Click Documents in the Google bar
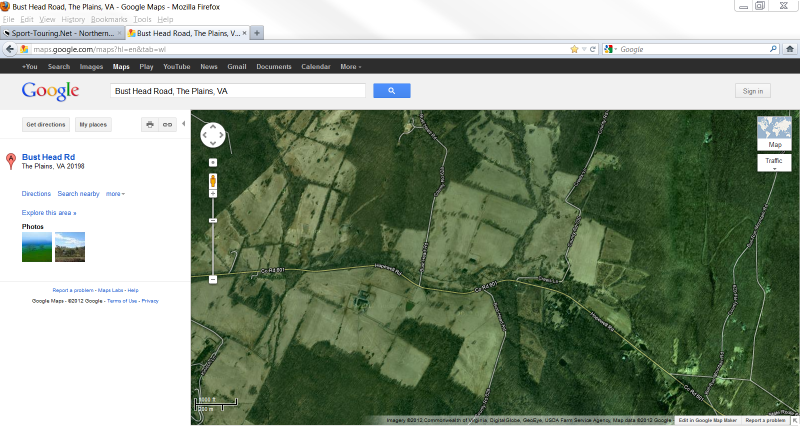This screenshot has height=426, width=800. click(x=273, y=66)
